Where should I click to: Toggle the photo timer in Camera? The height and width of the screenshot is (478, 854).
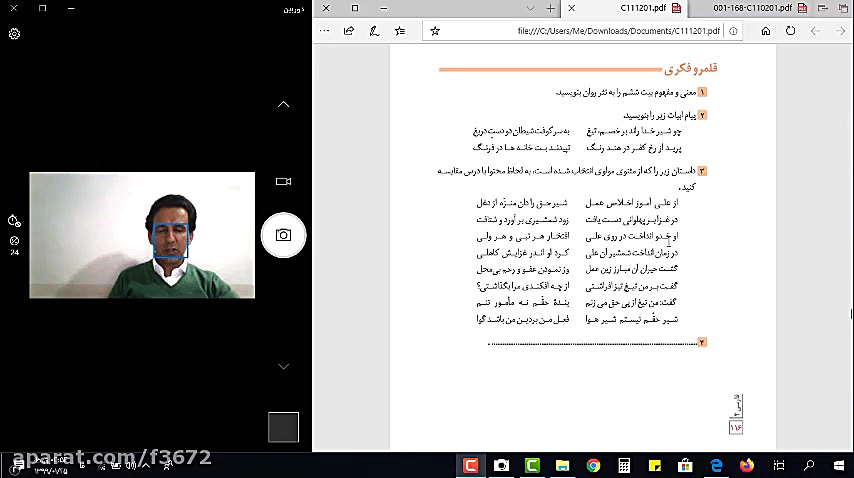(15, 220)
